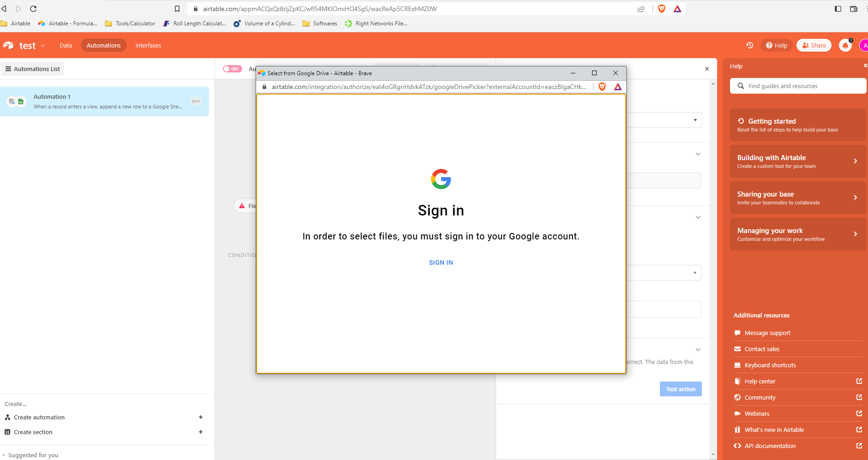Open Airtable bookmark folder

tap(16, 24)
